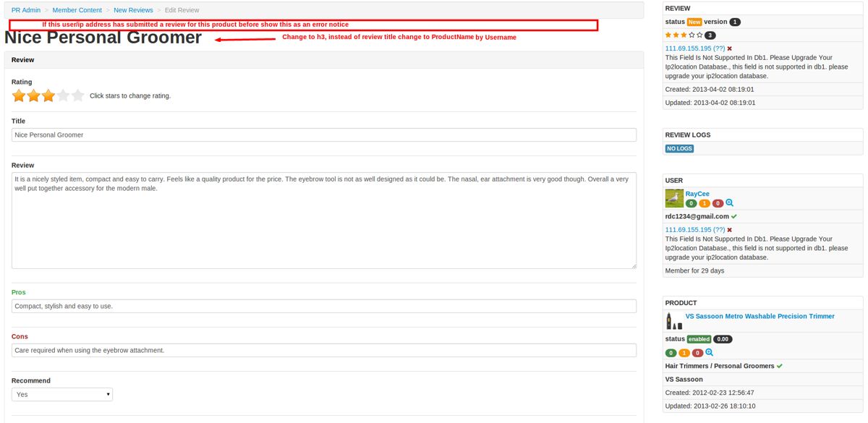Click into the Cons text field
Image resolution: width=868 pixels, height=423 pixels.
point(324,350)
